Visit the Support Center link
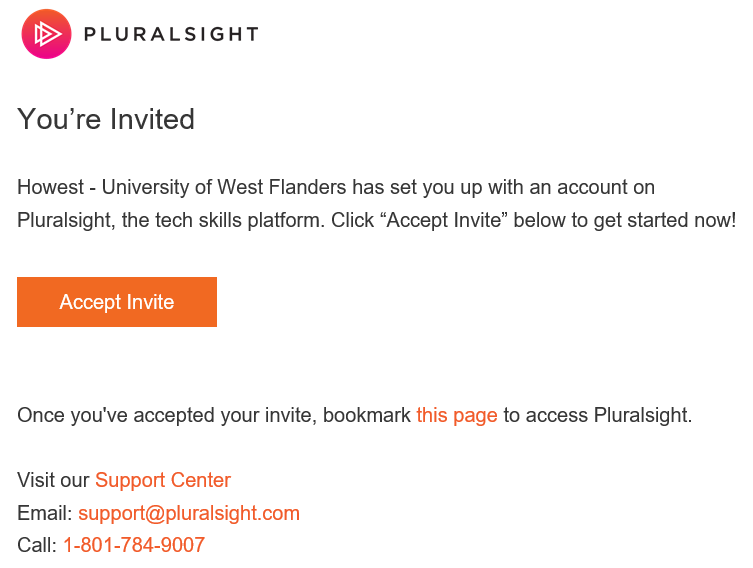 click(163, 480)
